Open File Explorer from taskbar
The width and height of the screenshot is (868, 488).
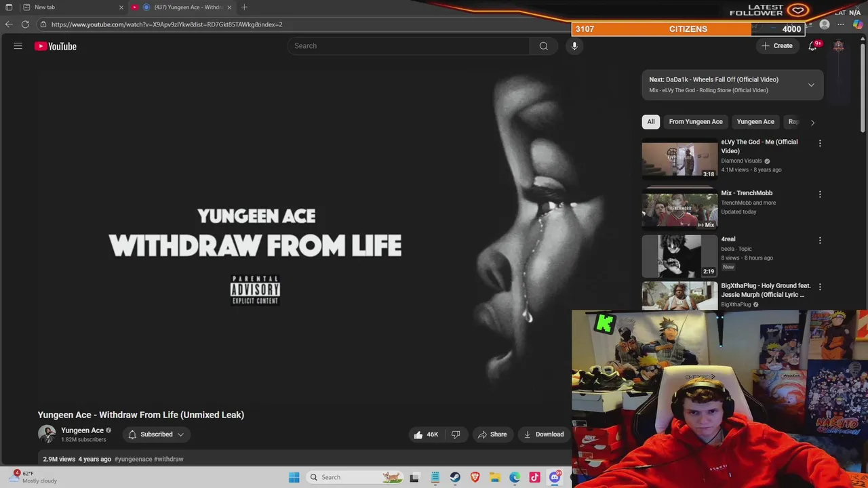tap(495, 477)
